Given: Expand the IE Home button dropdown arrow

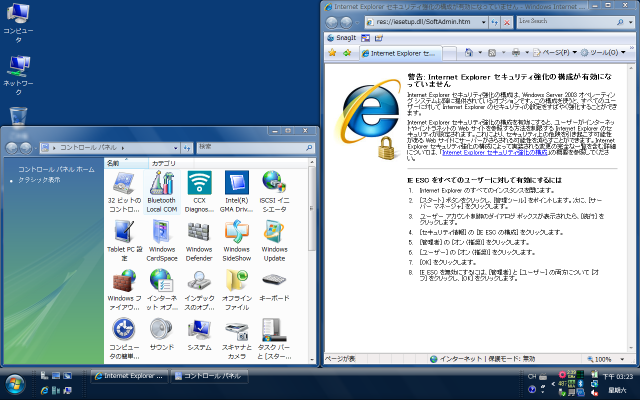Looking at the screenshot, I should point(480,52).
